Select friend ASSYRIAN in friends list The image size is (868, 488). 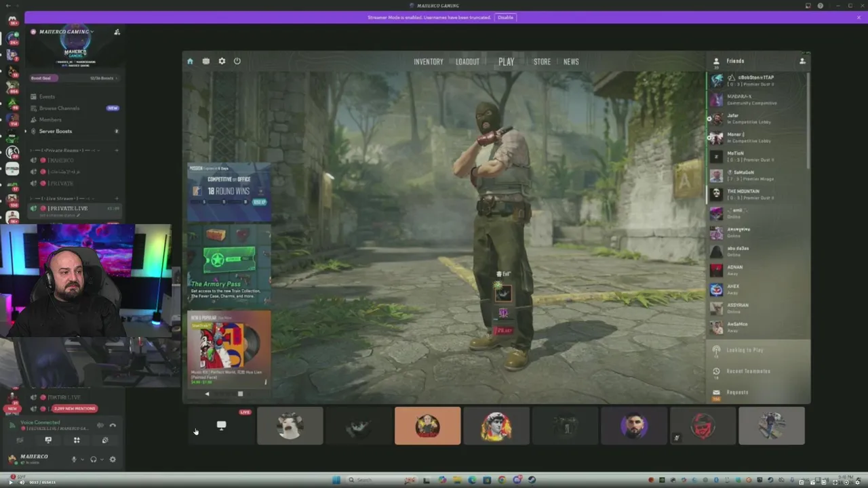pos(757,308)
